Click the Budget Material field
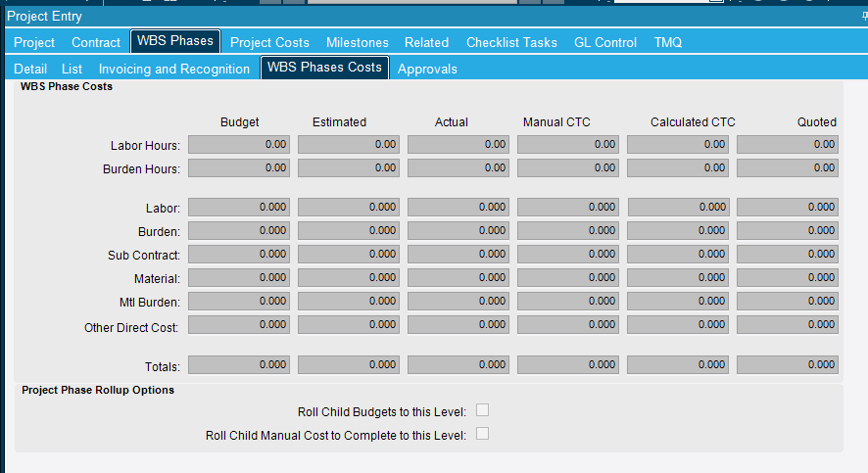The width and height of the screenshot is (868, 473). click(239, 277)
